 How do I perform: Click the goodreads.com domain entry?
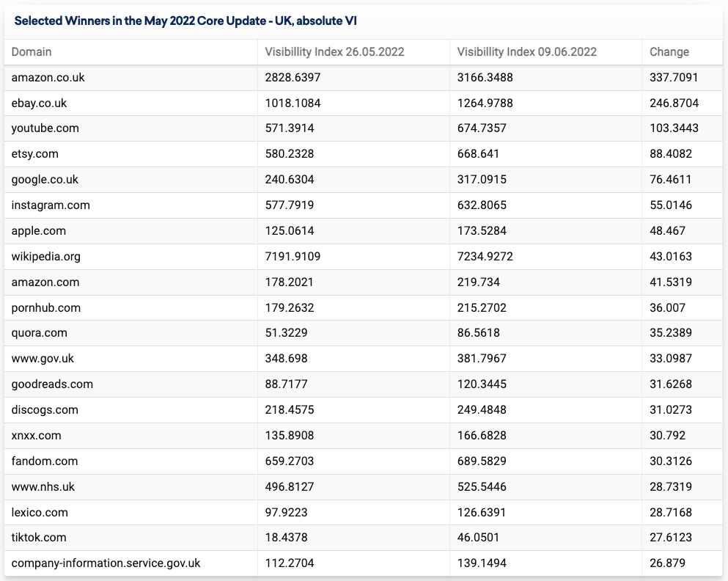point(52,384)
